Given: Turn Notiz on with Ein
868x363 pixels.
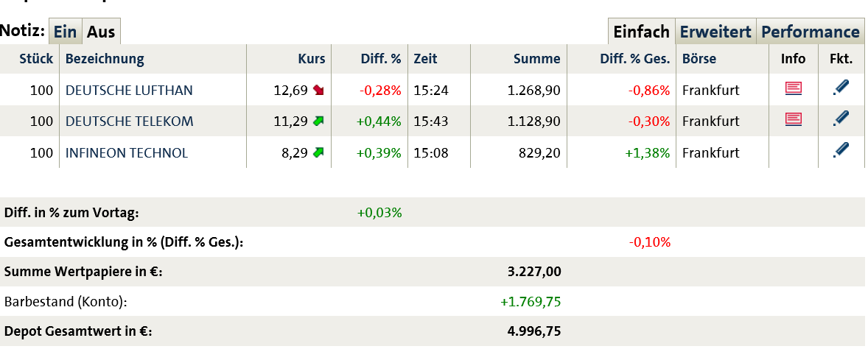Looking at the screenshot, I should pos(66,32).
